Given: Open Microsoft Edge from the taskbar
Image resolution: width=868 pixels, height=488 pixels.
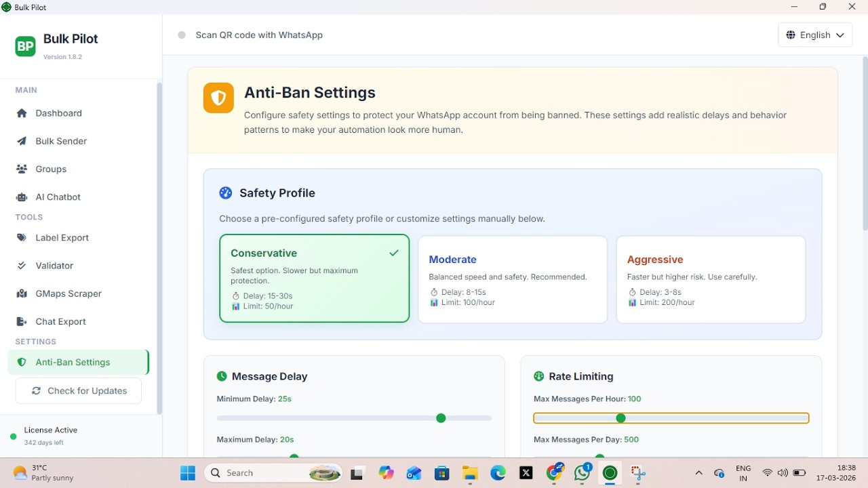Looking at the screenshot, I should point(498,472).
